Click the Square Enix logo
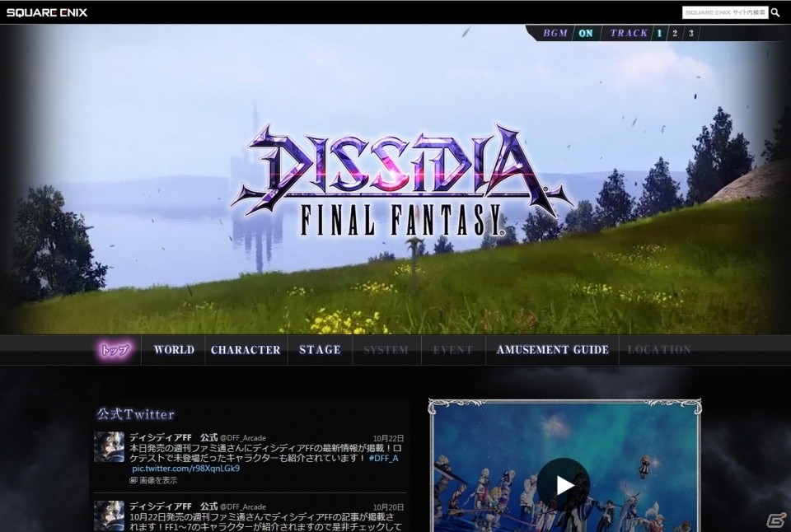 47,12
